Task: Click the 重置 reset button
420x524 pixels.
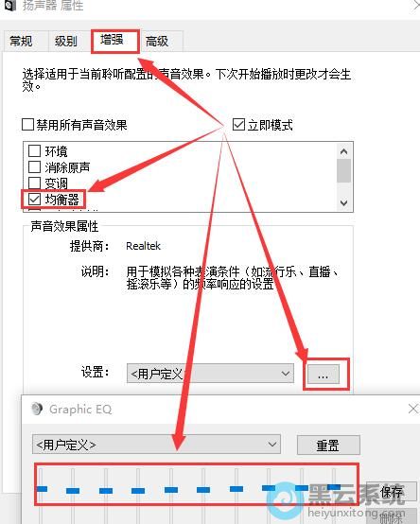Action: [328, 445]
